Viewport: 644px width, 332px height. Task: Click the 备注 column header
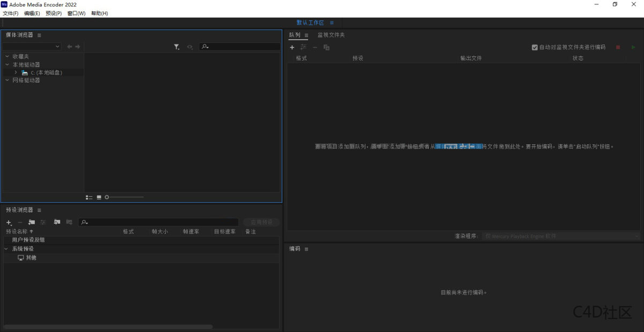coord(251,232)
